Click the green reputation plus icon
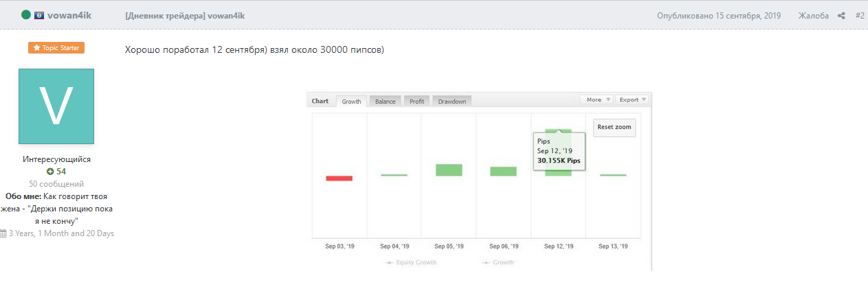The image size is (868, 289). [x=50, y=171]
